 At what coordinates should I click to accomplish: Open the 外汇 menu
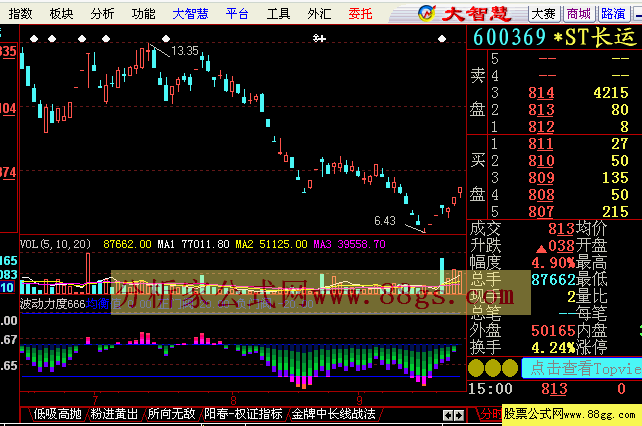[x=319, y=14]
